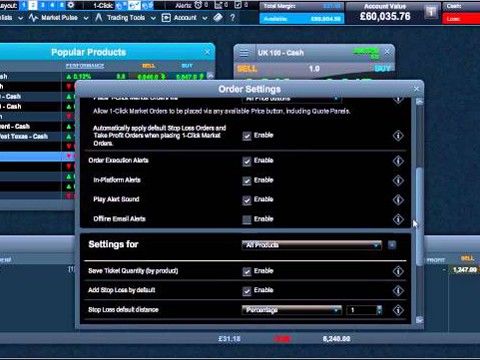Click the Account Value £60,035.76

point(385,16)
